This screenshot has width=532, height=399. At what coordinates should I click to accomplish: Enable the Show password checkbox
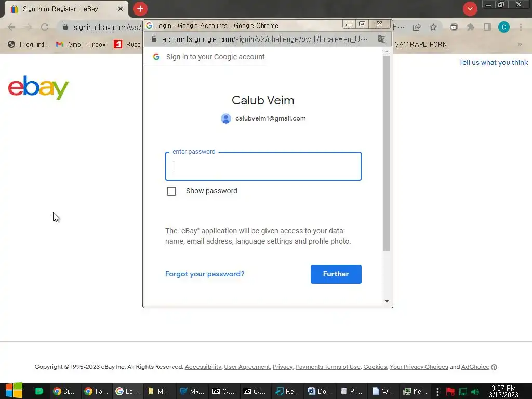[x=171, y=191]
